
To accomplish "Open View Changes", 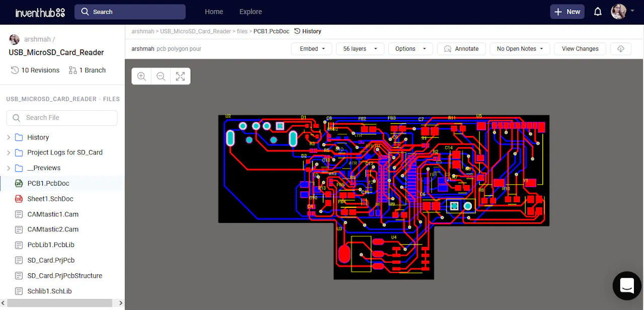I will (x=580, y=49).
